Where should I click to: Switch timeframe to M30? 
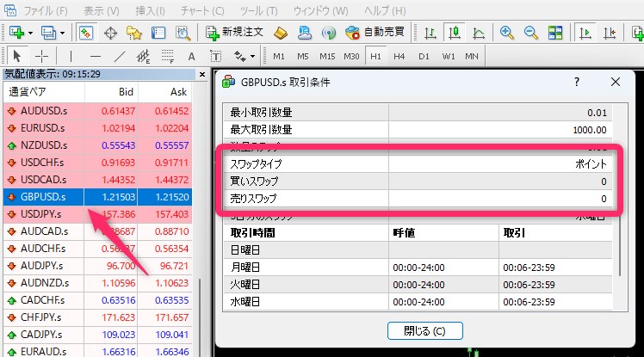point(351,56)
